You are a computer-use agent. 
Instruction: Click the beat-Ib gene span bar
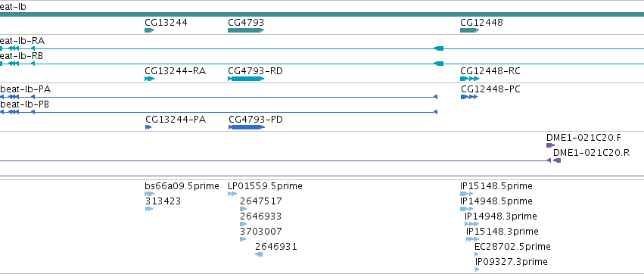click(x=322, y=14)
